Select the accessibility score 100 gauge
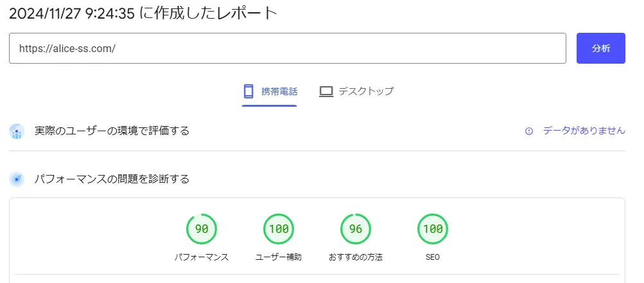Screen dimensions: 644x283 click(x=279, y=229)
